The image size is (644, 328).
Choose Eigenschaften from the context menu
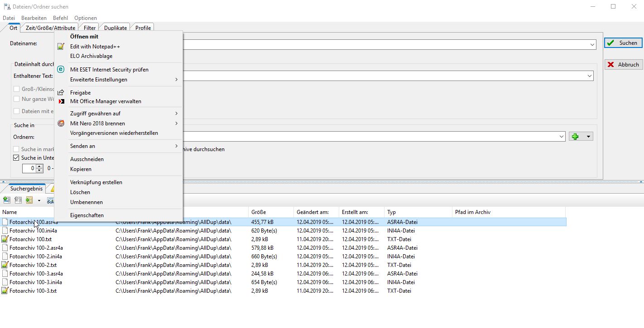[x=87, y=215]
